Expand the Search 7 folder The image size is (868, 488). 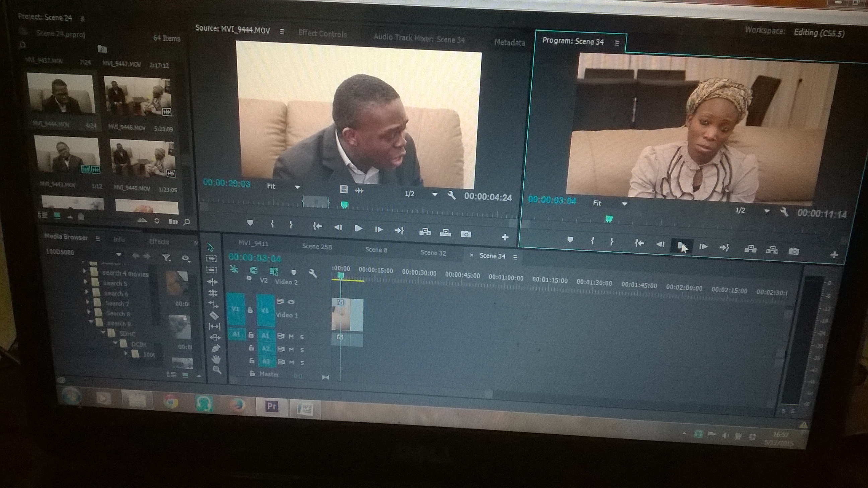click(x=88, y=303)
